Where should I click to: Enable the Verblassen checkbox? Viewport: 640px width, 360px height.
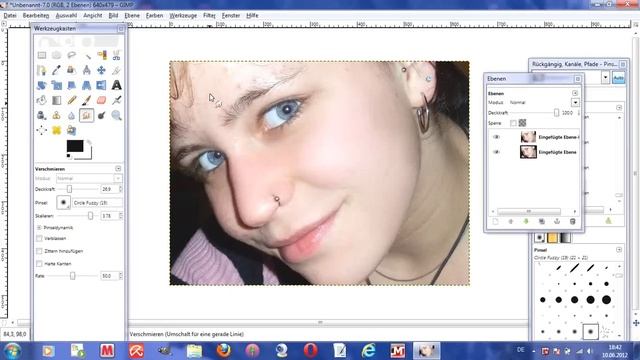coord(39,238)
